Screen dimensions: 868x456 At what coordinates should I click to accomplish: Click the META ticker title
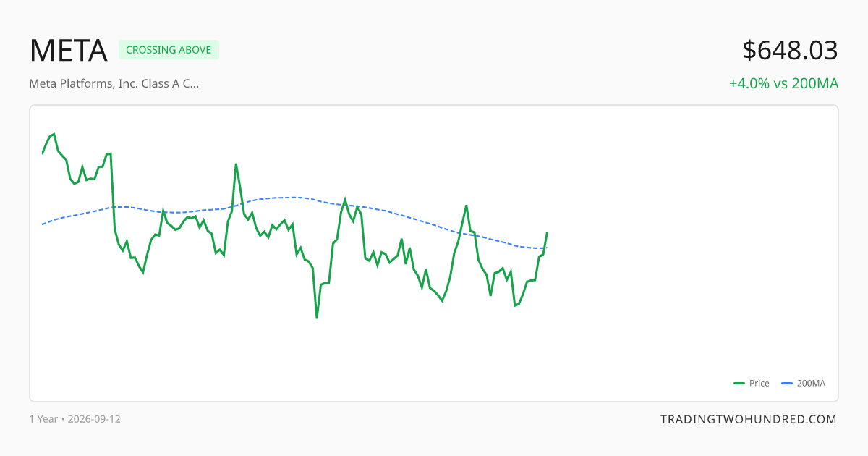[68, 50]
